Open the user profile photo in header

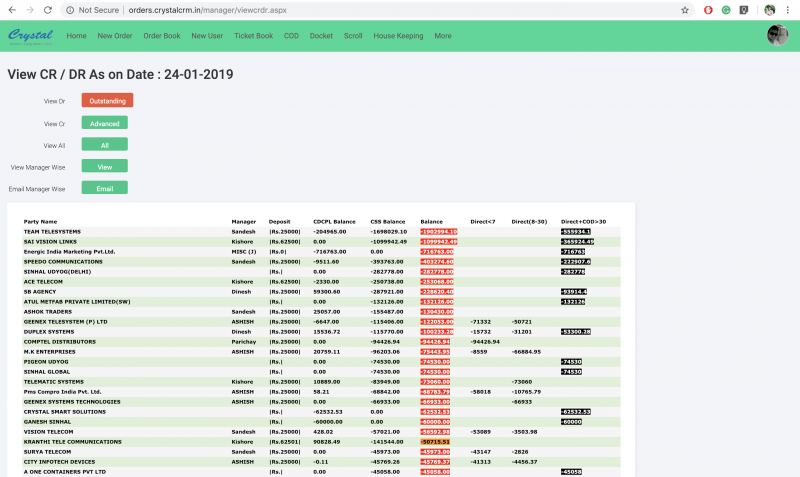(x=778, y=35)
